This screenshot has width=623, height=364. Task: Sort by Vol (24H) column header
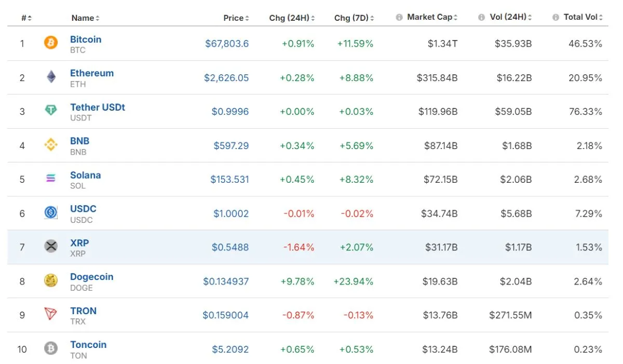pyautogui.click(x=511, y=17)
